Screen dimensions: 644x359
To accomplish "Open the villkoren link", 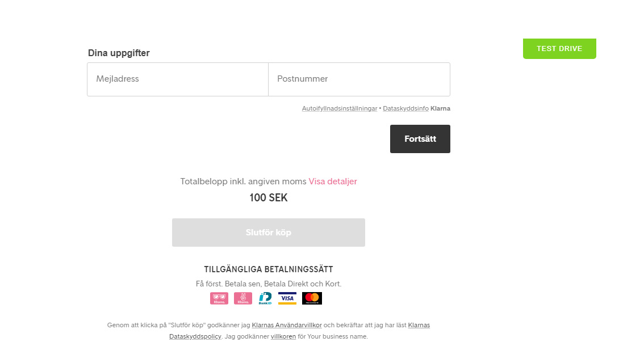I will click(x=283, y=336).
